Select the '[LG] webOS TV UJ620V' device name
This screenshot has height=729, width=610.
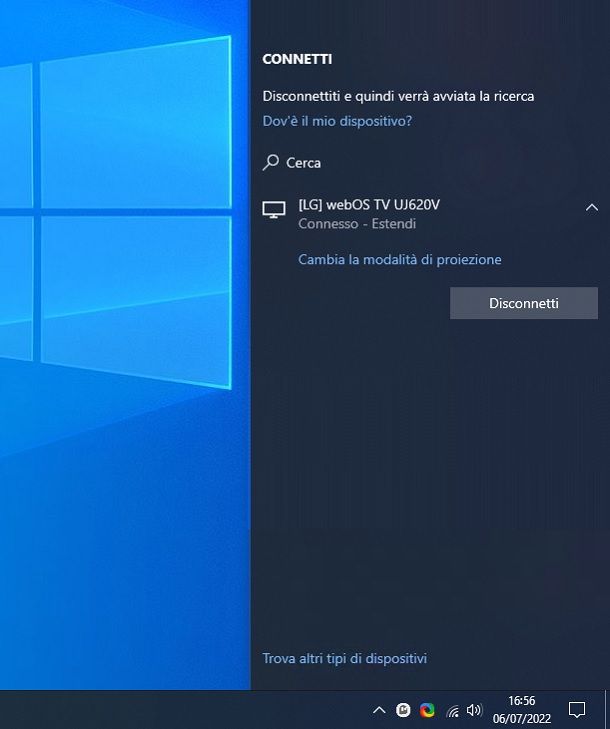click(369, 205)
